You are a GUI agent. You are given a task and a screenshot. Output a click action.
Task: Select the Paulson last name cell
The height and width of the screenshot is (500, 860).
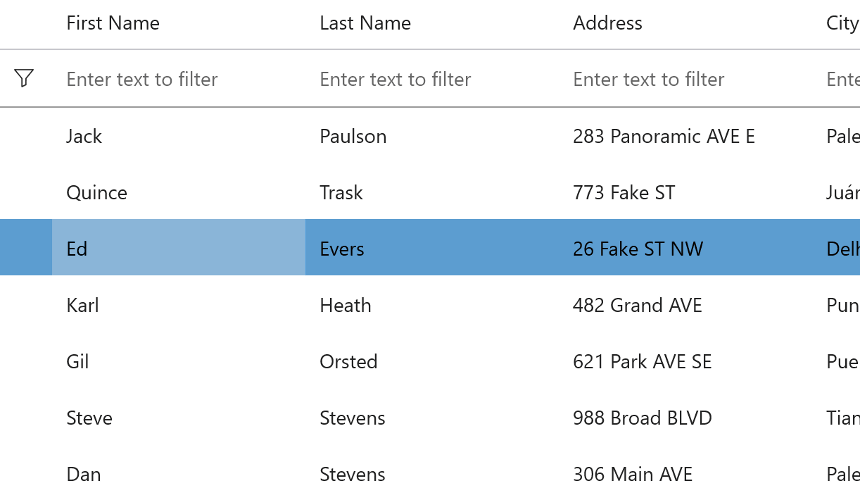coord(353,136)
